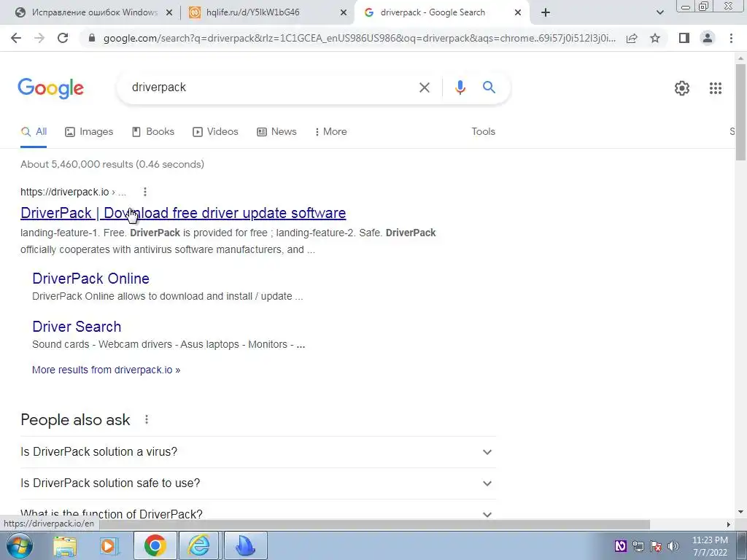The width and height of the screenshot is (747, 560).
Task: Click horizontal scrollbar right arrow
Action: pos(729,524)
